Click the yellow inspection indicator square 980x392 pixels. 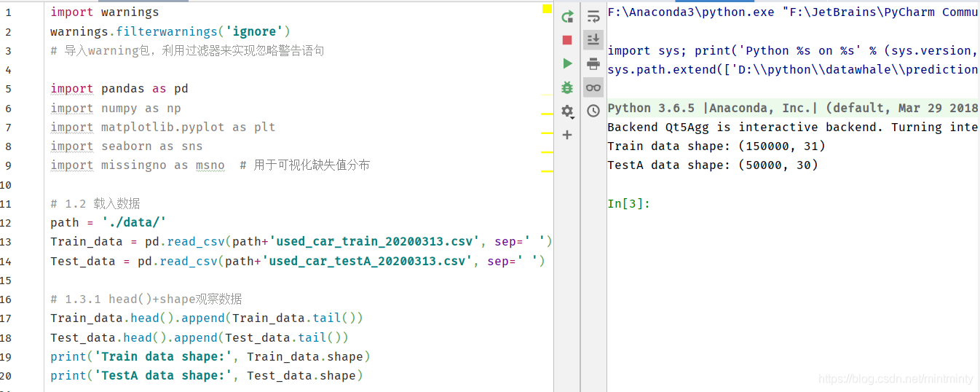click(547, 9)
